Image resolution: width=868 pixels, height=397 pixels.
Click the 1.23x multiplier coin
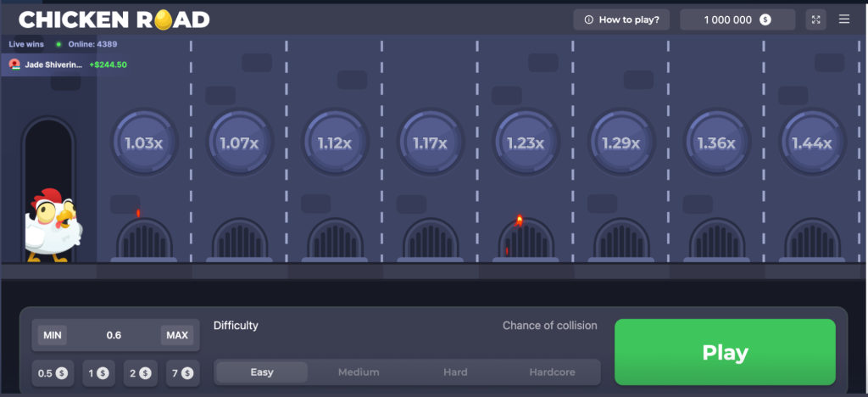(x=526, y=143)
